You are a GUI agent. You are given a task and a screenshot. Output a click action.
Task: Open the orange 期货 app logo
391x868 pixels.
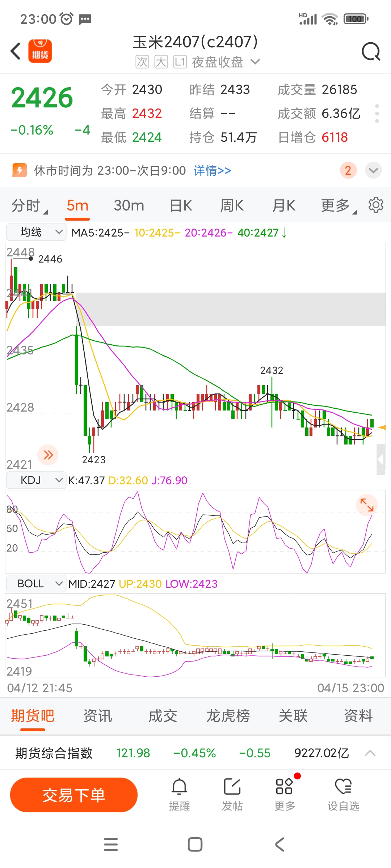40,51
